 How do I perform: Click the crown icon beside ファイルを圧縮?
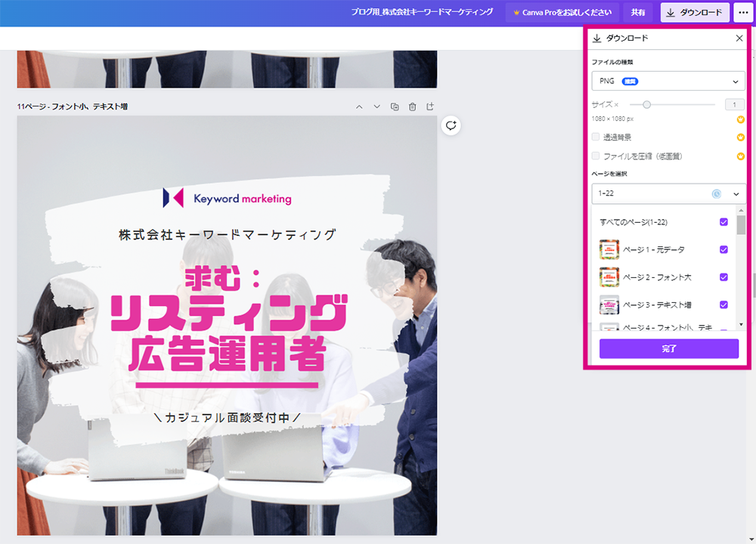[x=741, y=156]
